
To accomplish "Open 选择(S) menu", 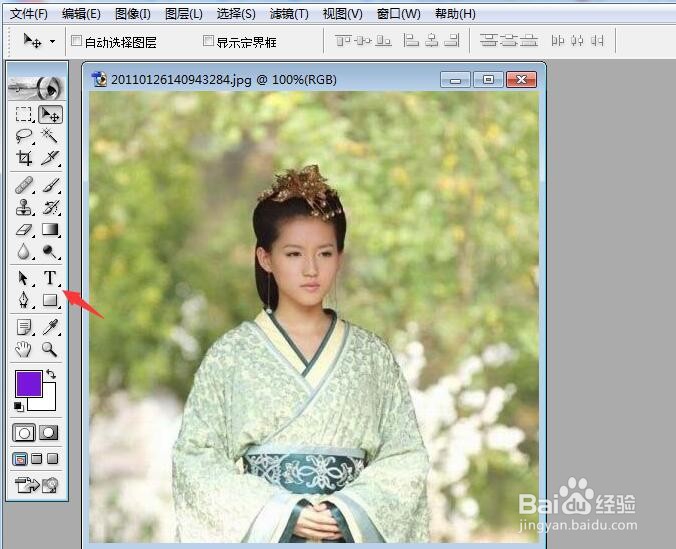I will (236, 14).
